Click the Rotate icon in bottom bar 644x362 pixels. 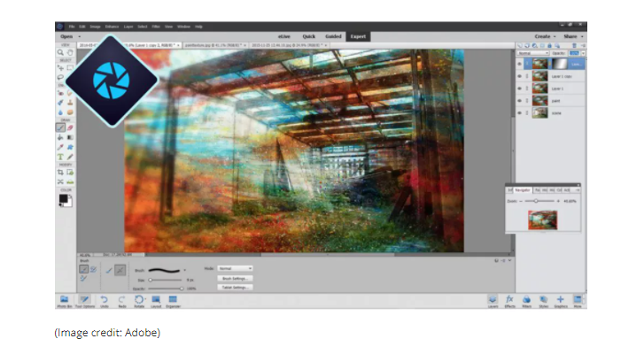pyautogui.click(x=138, y=300)
